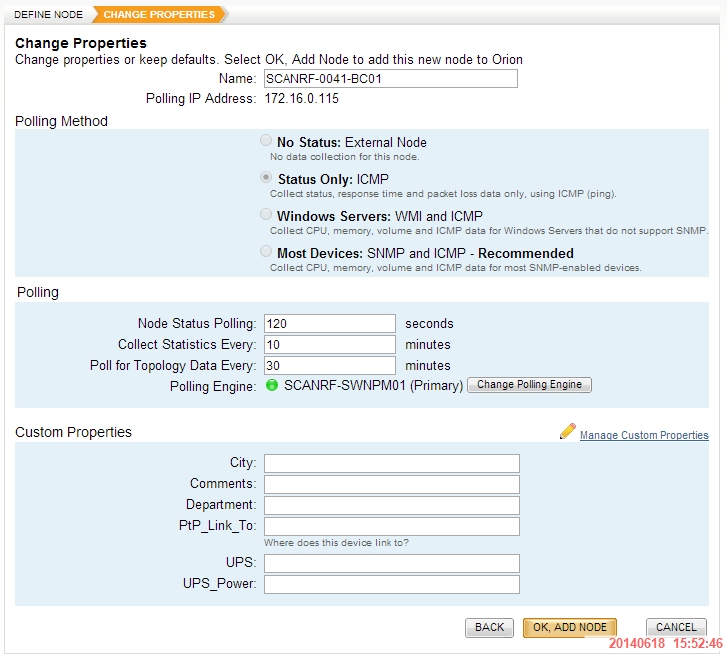Click the City custom property field
727x657 pixels.
pyautogui.click(x=392, y=463)
